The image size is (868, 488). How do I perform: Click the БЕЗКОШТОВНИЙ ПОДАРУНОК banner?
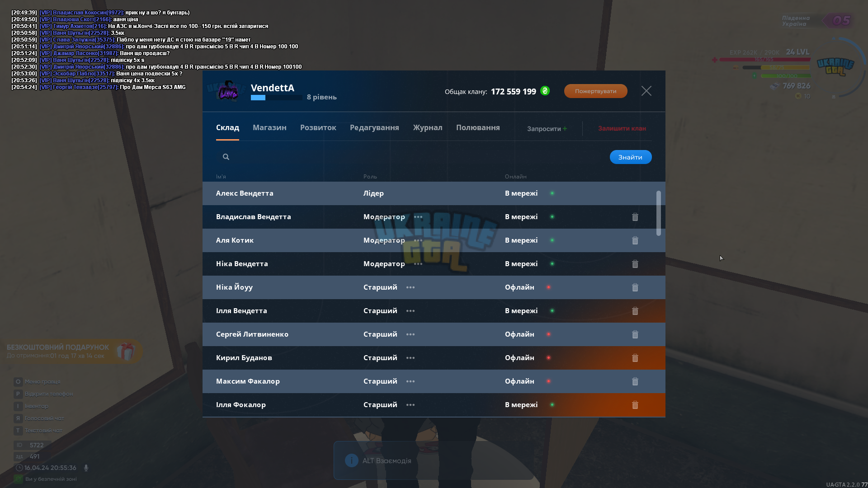(71, 351)
